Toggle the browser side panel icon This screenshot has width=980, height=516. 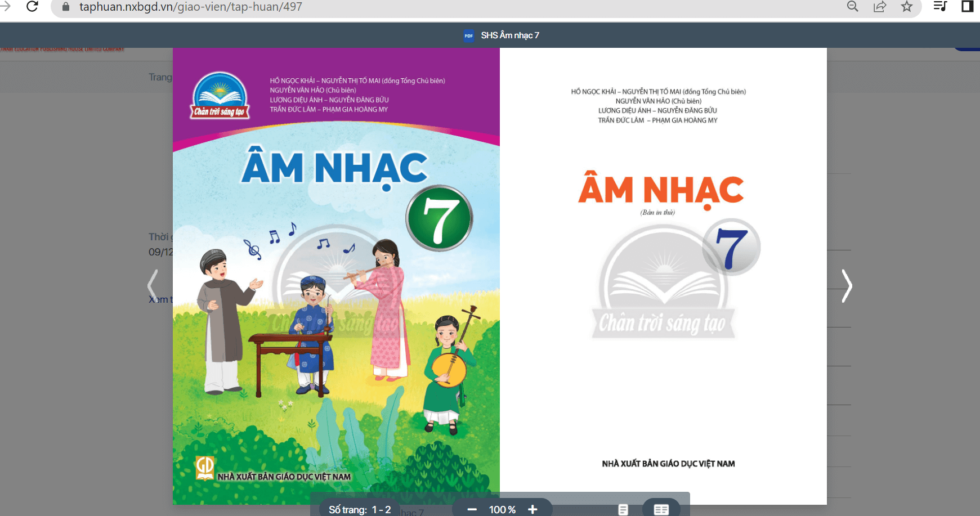point(968,7)
